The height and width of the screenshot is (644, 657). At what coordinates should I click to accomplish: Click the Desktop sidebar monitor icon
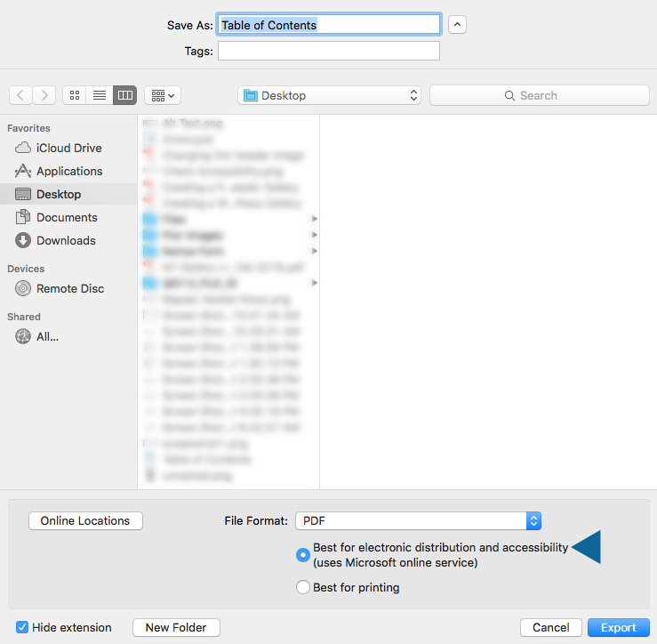(23, 194)
